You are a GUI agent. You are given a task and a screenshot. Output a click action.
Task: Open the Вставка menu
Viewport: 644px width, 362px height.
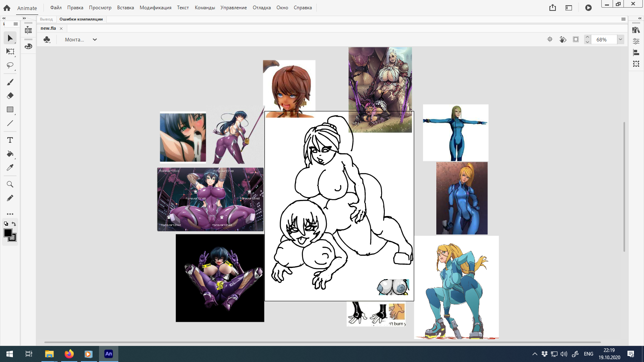(126, 8)
